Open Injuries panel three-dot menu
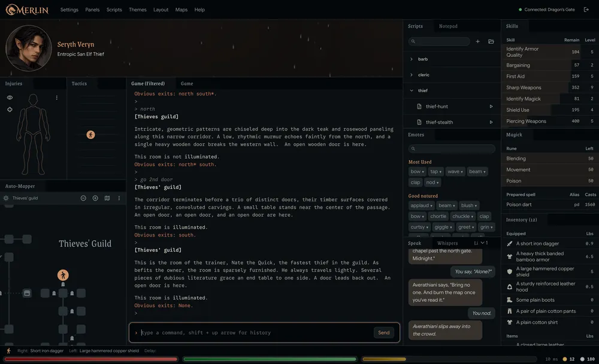The image size is (599, 364). [x=56, y=98]
